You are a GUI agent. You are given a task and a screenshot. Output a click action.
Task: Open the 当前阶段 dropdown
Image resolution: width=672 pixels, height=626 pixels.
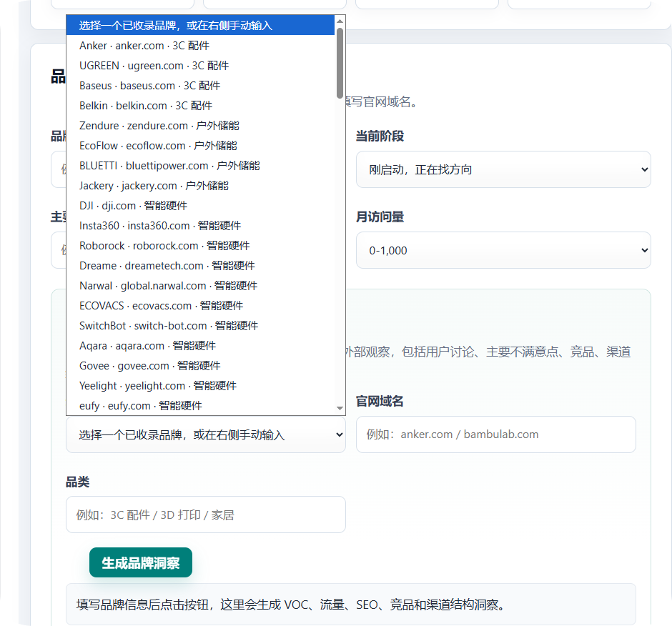(503, 169)
